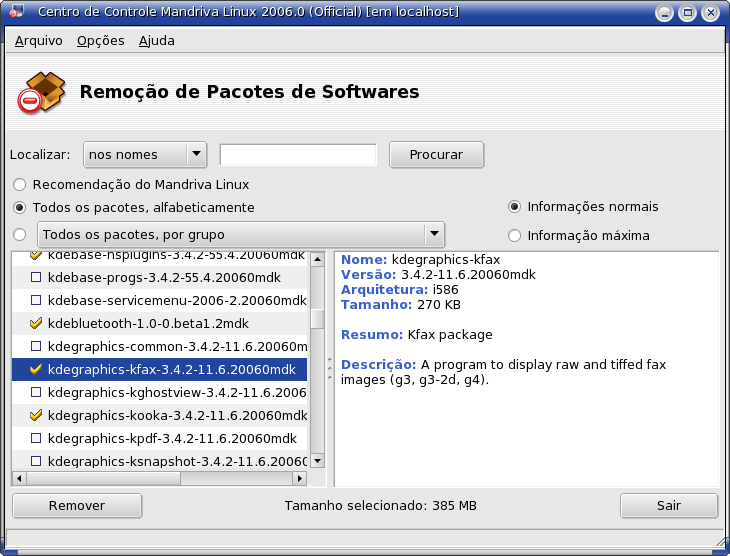This screenshot has height=556, width=730.
Task: Select 'Recomendação do Mandriva Linux' radio button
Action: pyautogui.click(x=20, y=185)
